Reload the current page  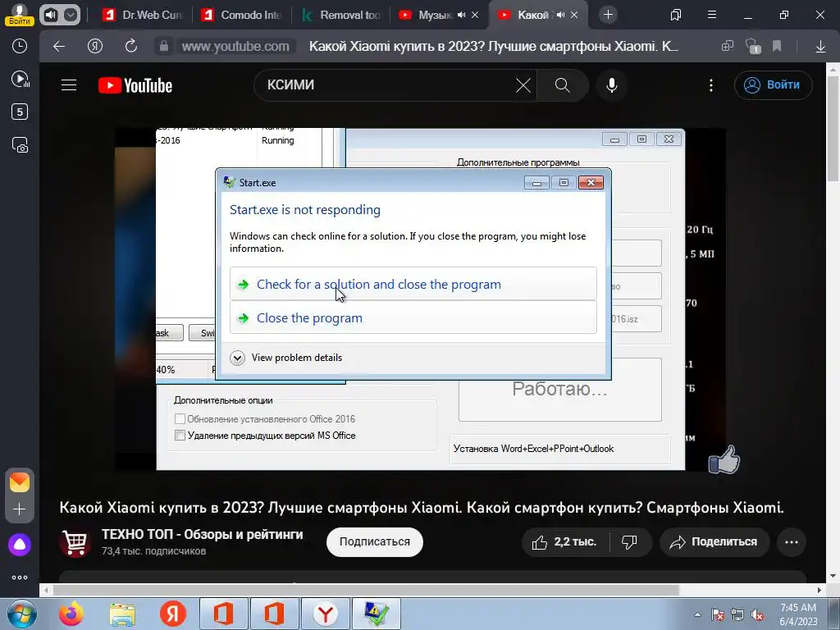(131, 47)
